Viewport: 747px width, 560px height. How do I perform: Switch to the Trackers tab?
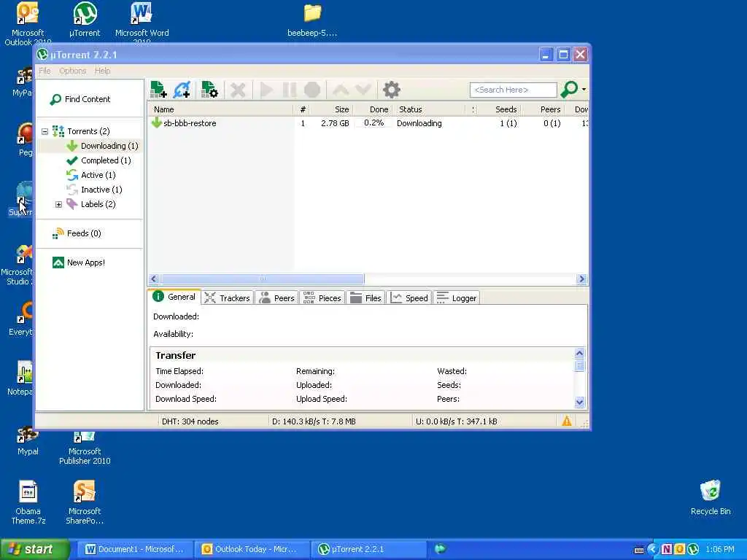[x=228, y=298]
